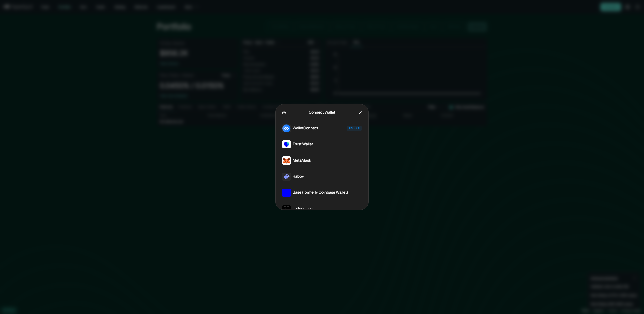Select the blue Base wallet icon

(286, 193)
